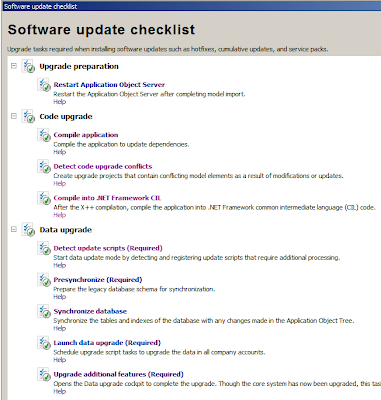
Task: Select the Data upgrade heading
Action: click(66, 230)
